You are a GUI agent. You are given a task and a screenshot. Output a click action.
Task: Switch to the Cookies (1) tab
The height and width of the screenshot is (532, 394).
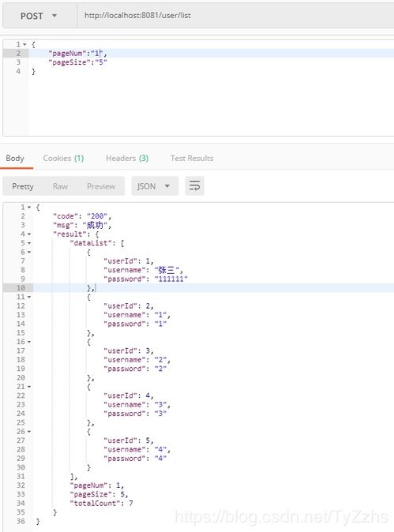(x=63, y=158)
